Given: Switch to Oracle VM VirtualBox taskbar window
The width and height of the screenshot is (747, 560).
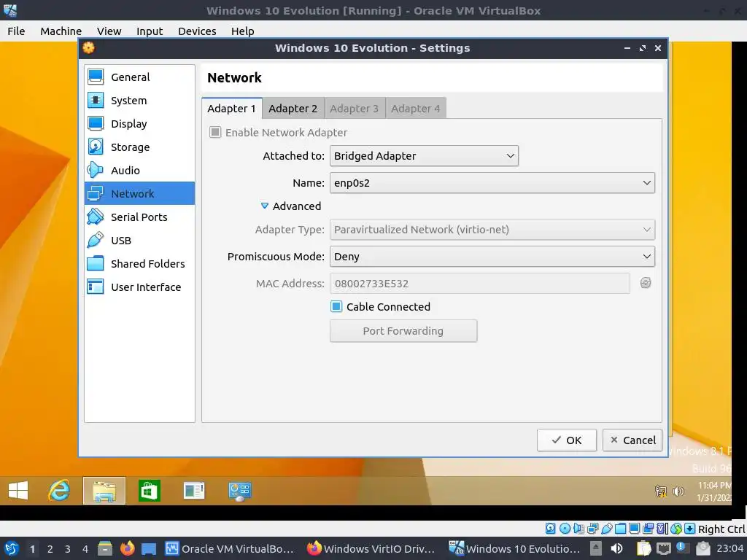Looking at the screenshot, I should tap(230, 548).
